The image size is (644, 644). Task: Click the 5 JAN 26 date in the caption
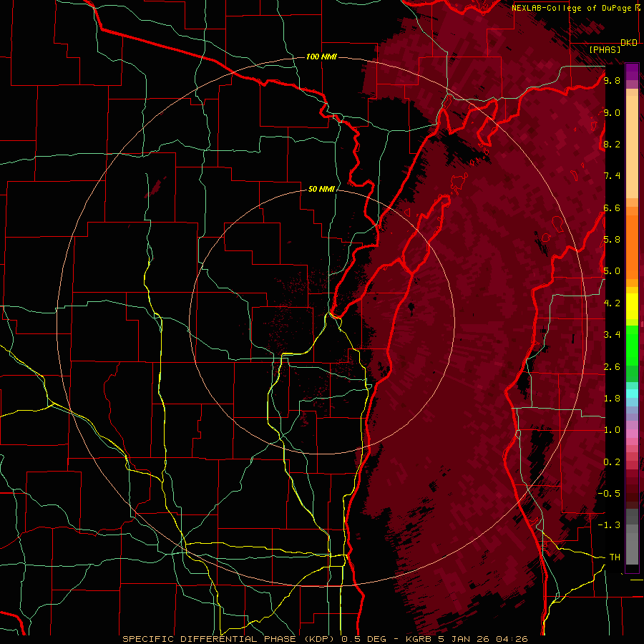point(465,639)
